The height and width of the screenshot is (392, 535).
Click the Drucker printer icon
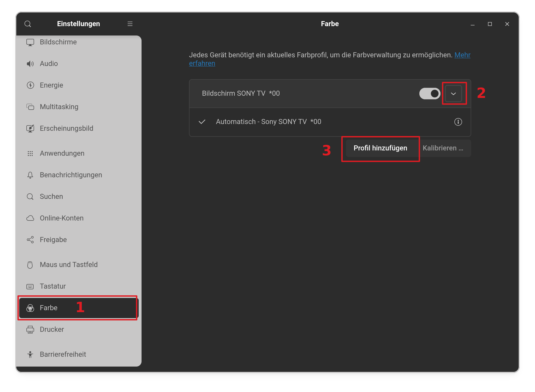[x=30, y=330]
